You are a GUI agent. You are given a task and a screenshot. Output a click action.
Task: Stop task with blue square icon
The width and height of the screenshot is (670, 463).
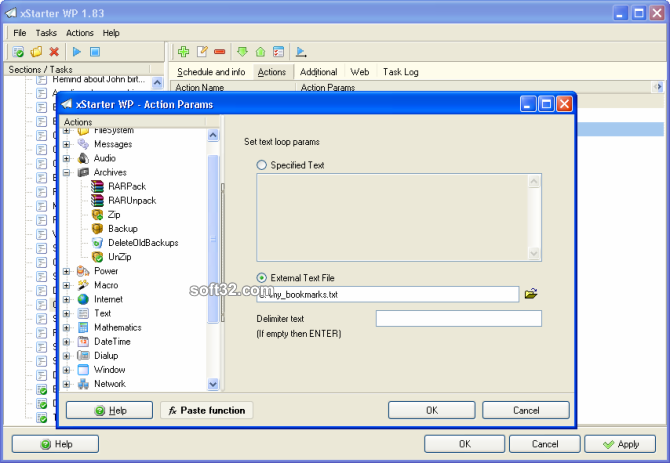click(95, 52)
